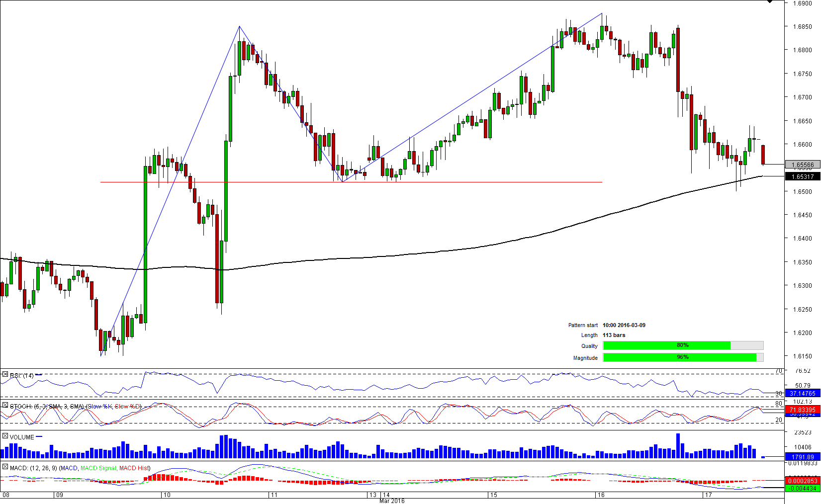Click the 1.6850 price axis label
This screenshot has height=504, width=821.
(802, 27)
